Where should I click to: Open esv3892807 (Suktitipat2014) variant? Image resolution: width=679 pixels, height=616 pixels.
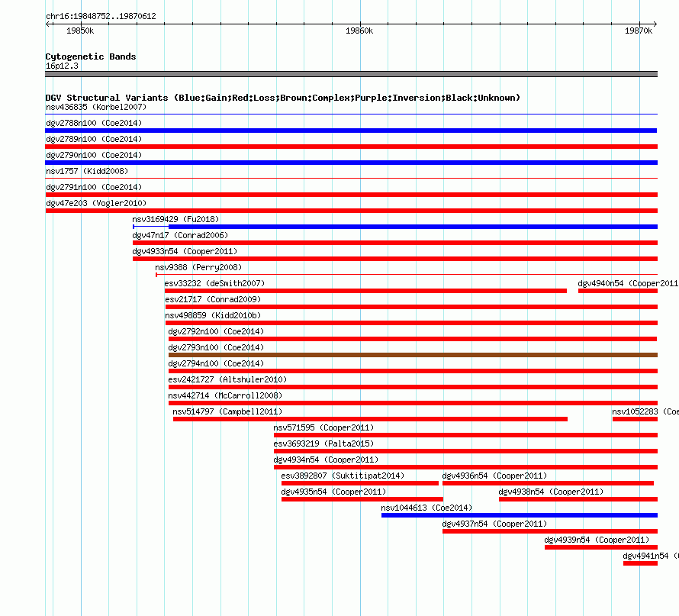click(x=343, y=476)
